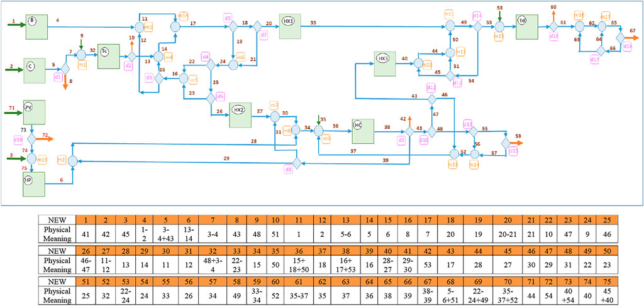Select table cell '38-39'
The height and width of the screenshot is (306, 644).
click(428, 296)
